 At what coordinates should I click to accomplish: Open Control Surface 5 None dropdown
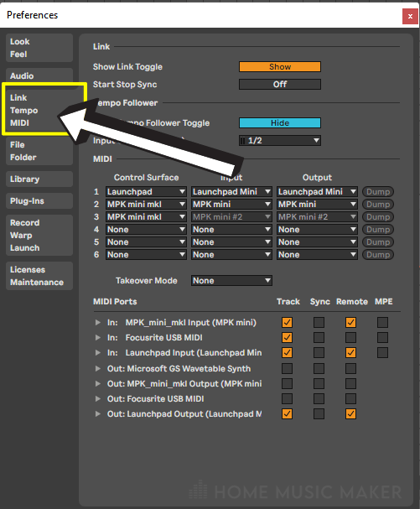146,242
